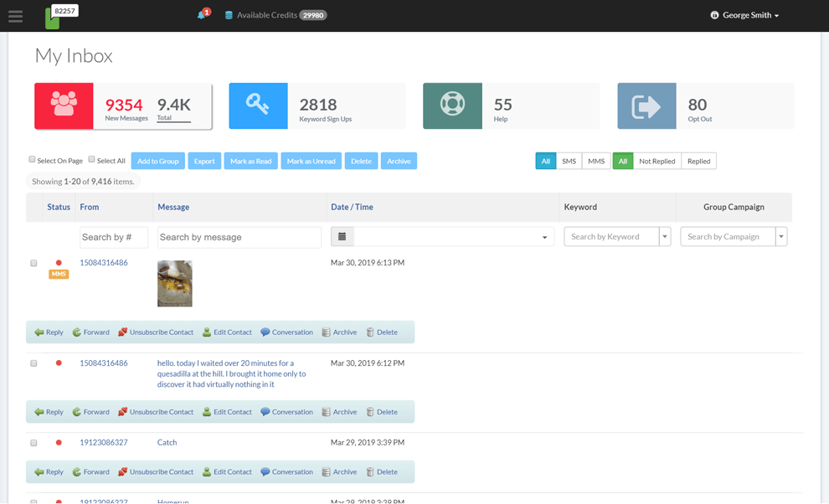Edit contact for the MMS image message
This screenshot has height=504, width=829.
tap(227, 332)
